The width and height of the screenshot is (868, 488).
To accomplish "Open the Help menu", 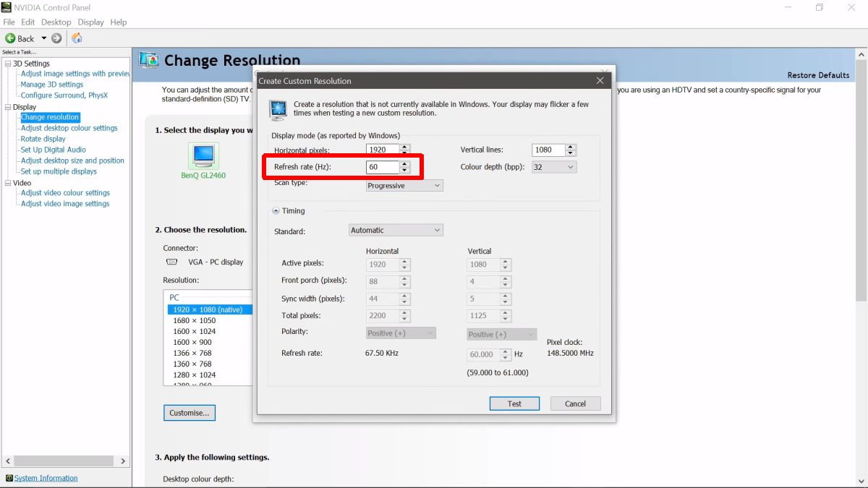I will 118,22.
